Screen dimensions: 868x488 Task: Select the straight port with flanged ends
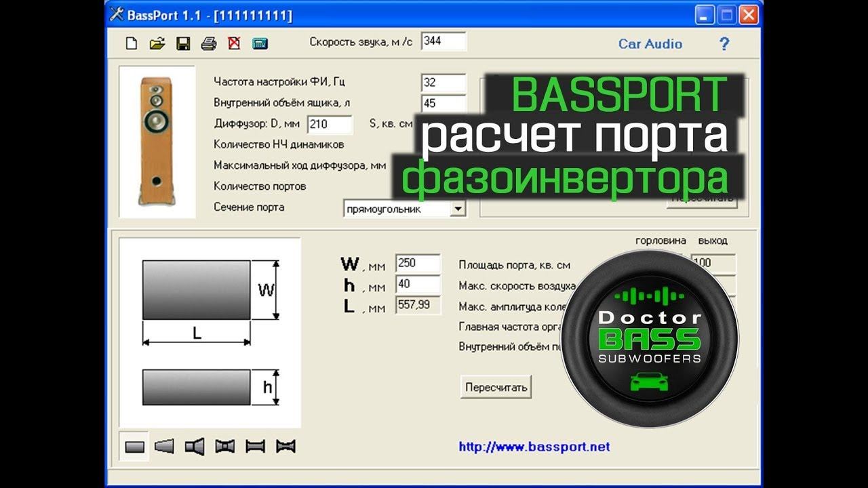tap(255, 446)
